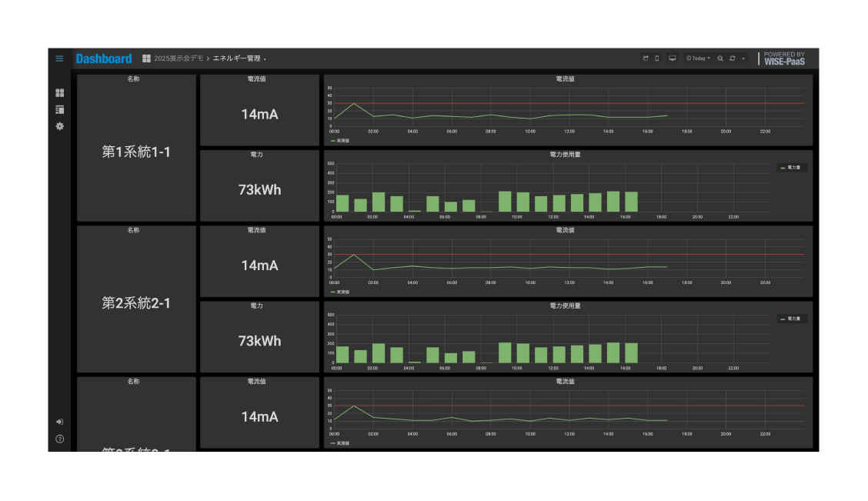Click the dashboards grid icon in sidebar
Viewport: 868px width, 501px height.
tap(60, 92)
